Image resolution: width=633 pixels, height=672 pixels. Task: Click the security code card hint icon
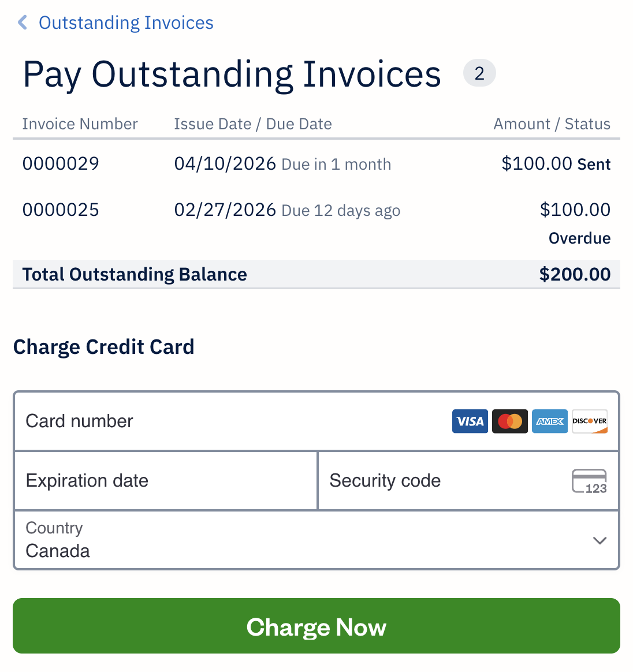click(590, 481)
